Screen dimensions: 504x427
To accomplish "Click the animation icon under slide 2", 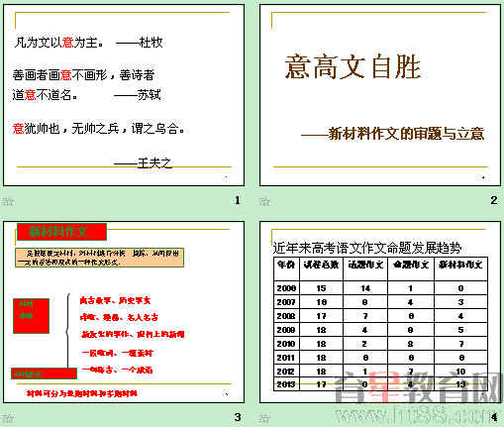I will tap(264, 201).
